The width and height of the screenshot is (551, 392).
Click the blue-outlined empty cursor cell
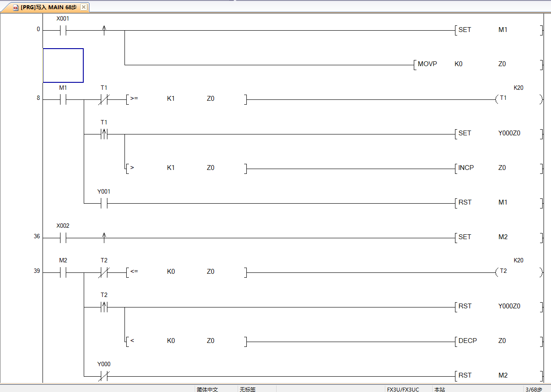63,65
